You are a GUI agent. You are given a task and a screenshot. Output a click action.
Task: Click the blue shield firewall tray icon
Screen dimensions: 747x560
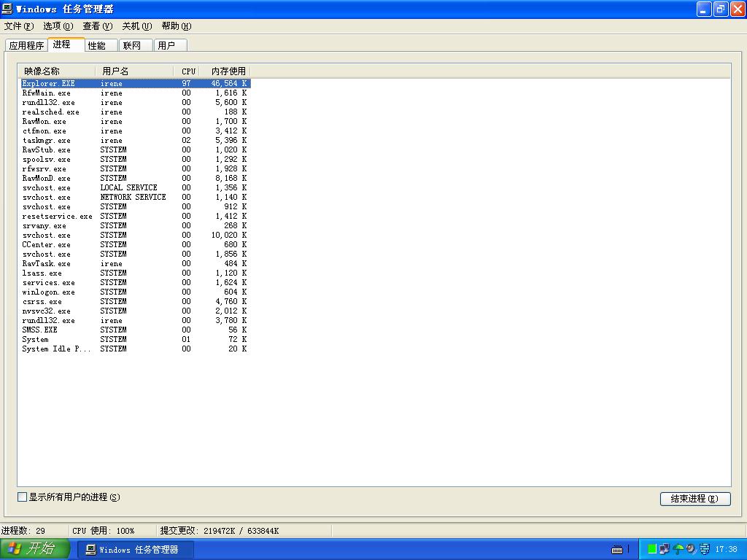tap(704, 549)
